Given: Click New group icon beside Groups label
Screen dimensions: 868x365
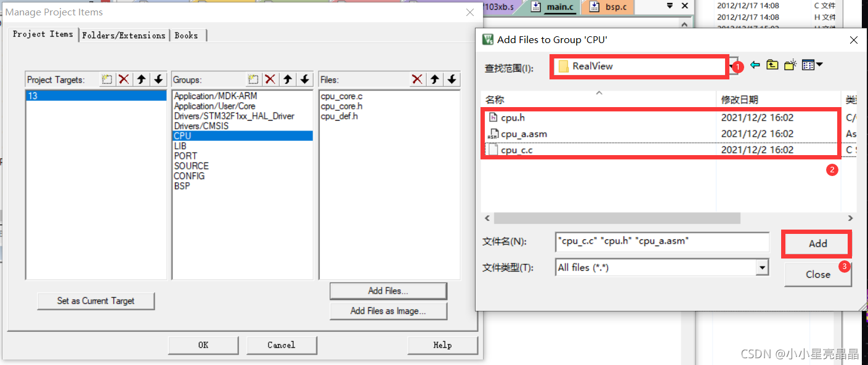Looking at the screenshot, I should click(x=253, y=79).
